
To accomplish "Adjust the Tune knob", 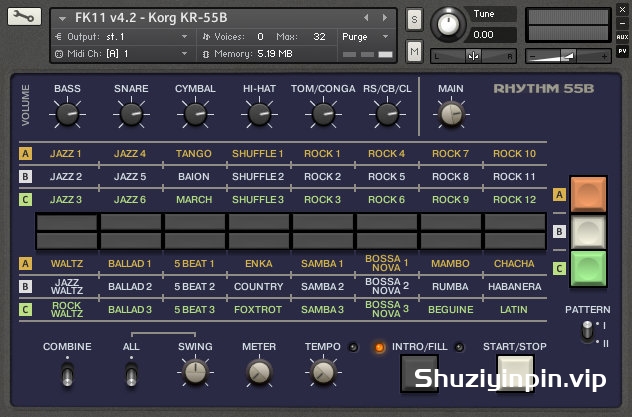I will (448, 24).
